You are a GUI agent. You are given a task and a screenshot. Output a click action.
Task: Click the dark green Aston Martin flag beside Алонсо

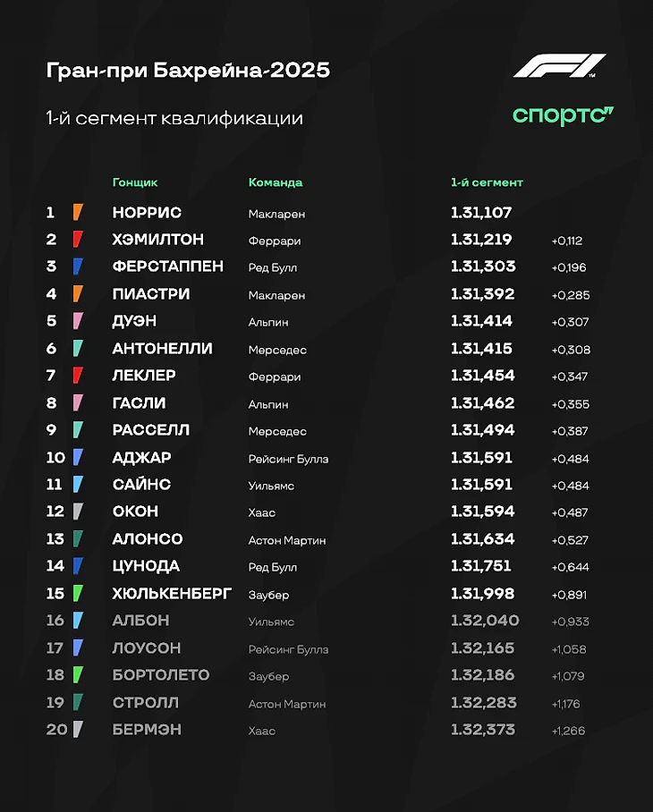point(78,538)
